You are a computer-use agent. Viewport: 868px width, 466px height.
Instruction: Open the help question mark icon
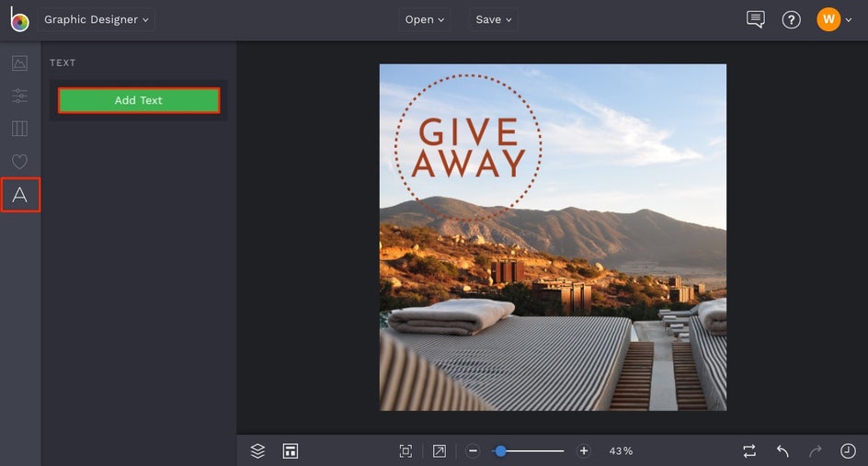click(791, 20)
